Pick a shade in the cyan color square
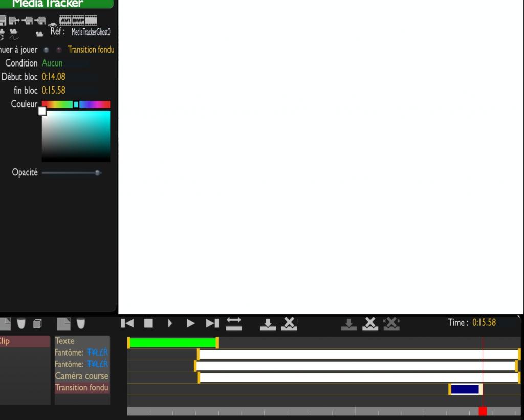The height and width of the screenshot is (420, 524). (76, 136)
